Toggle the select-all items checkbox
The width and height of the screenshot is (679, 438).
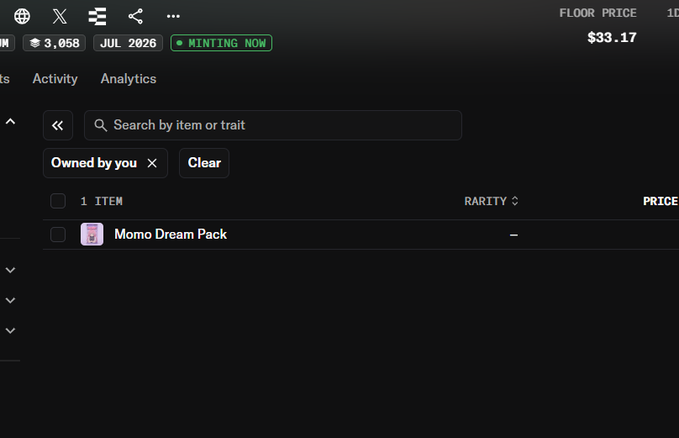click(x=58, y=201)
